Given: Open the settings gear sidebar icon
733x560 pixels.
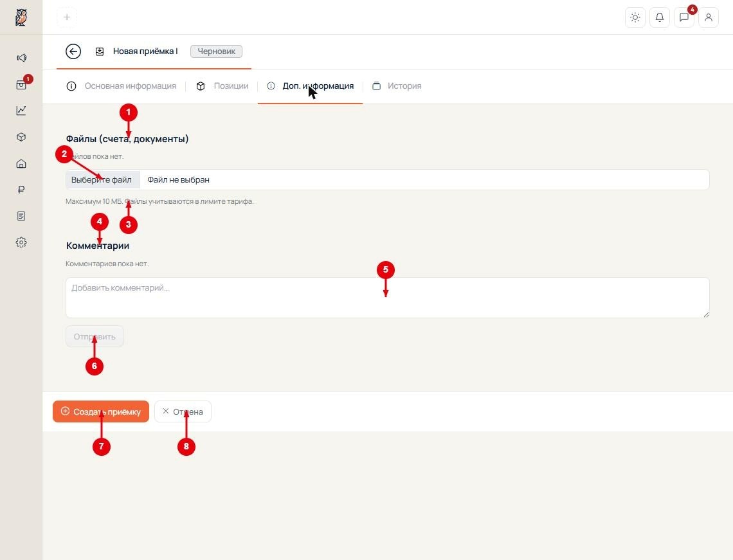Looking at the screenshot, I should coord(21,242).
